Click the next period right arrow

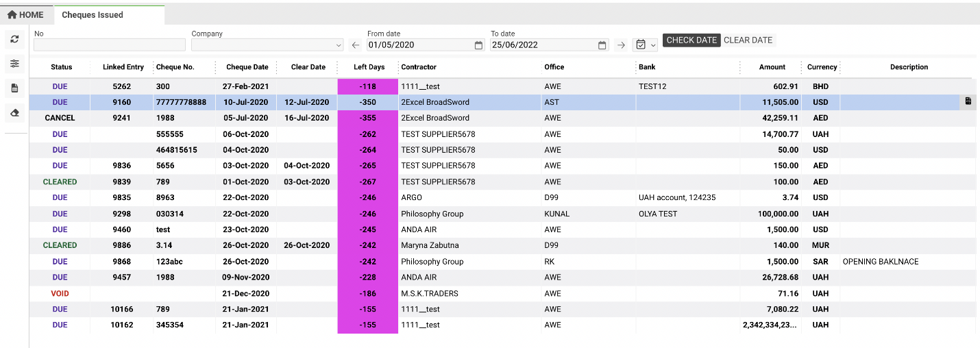pyautogui.click(x=621, y=45)
